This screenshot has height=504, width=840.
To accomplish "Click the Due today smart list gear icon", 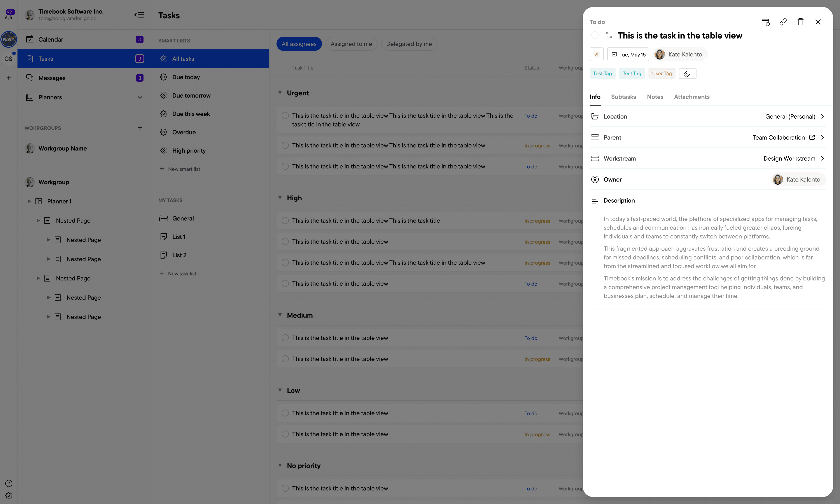I will pos(164,77).
